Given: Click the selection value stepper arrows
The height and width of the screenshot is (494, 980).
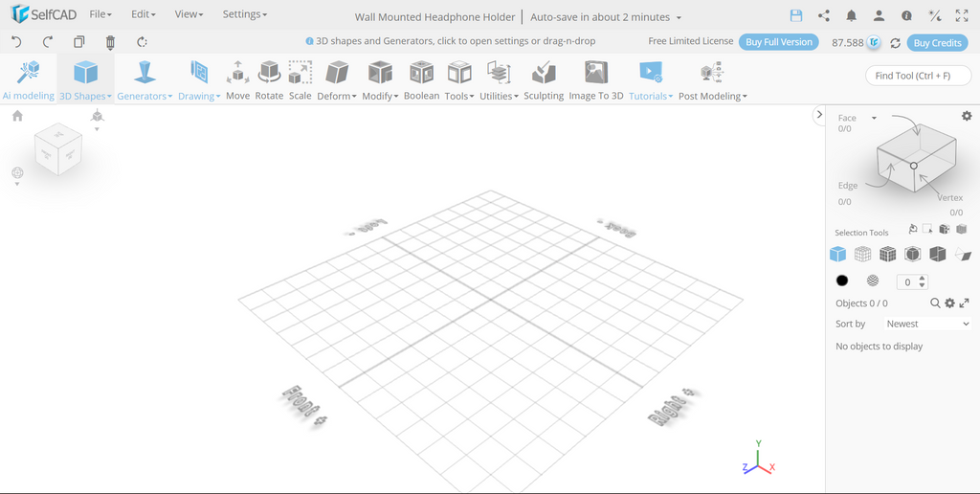Looking at the screenshot, I should click(x=923, y=282).
